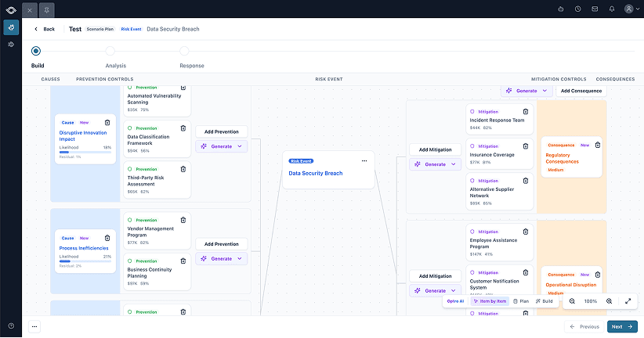Click Add Mitigation for Regulatory Consequences
The height and width of the screenshot is (338, 644).
click(x=435, y=149)
